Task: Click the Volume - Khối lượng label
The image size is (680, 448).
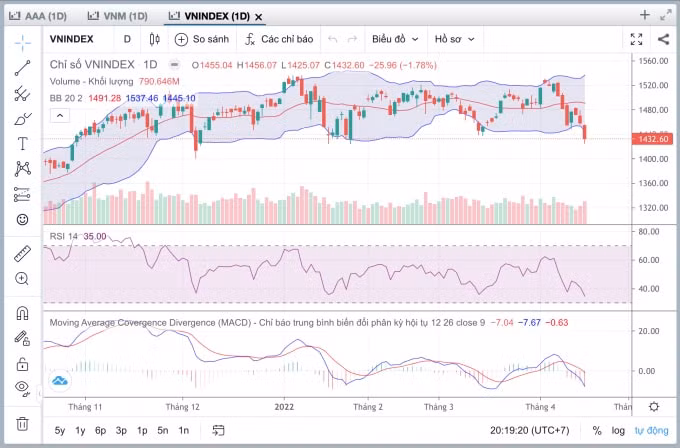Action: coord(92,82)
